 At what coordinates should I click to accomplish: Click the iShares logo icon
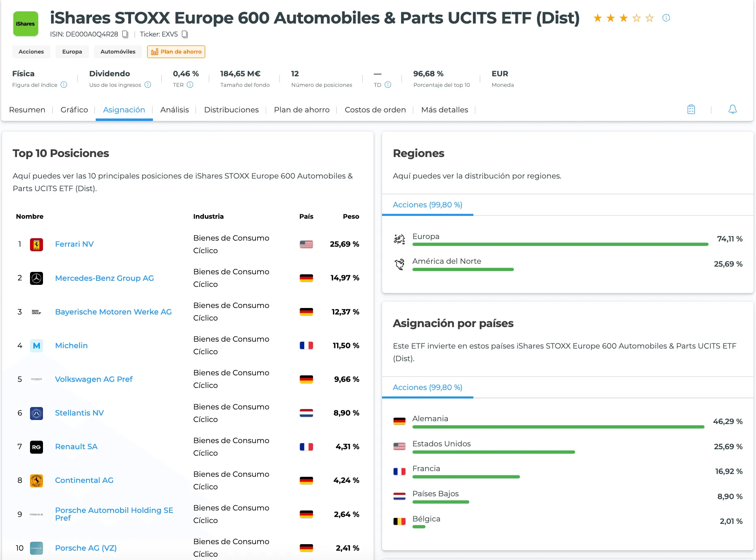[26, 24]
